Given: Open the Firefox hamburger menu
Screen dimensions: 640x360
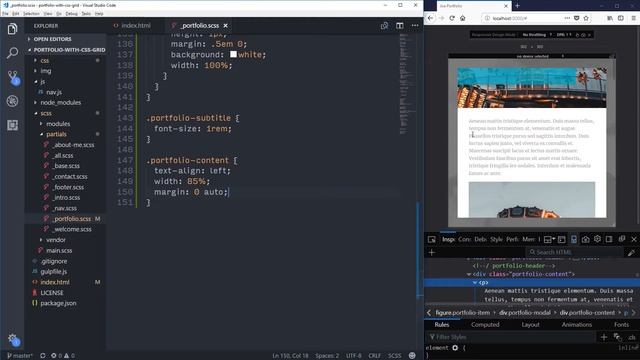Looking at the screenshot, I should point(633,18).
